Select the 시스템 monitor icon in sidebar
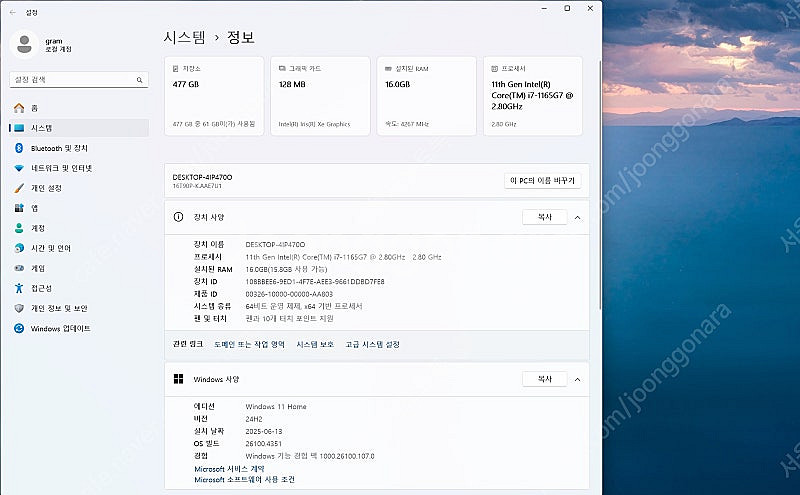 click(19, 128)
